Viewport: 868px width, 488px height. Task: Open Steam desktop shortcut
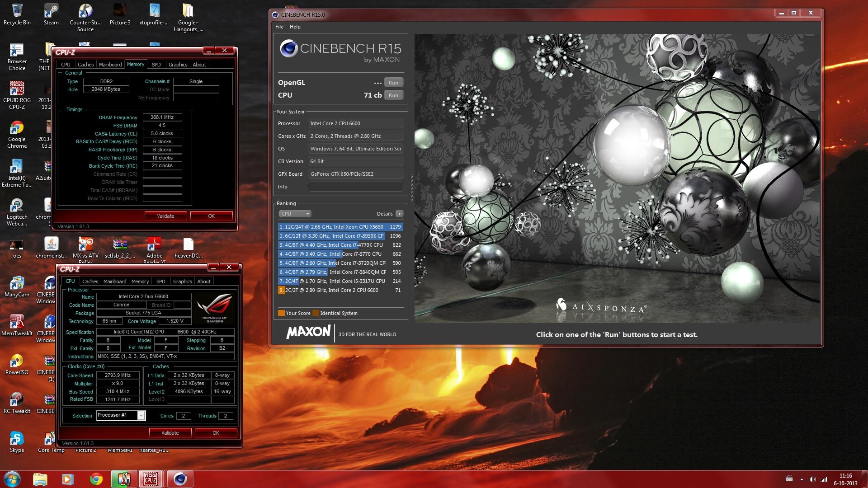[51, 14]
